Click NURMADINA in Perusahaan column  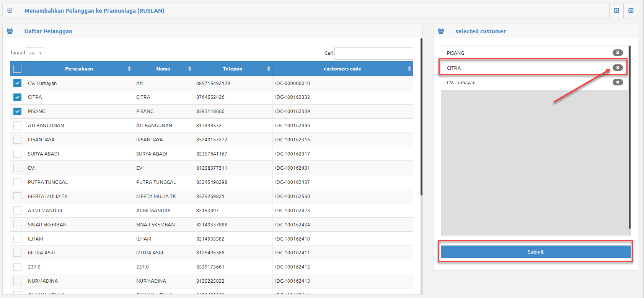click(x=43, y=281)
